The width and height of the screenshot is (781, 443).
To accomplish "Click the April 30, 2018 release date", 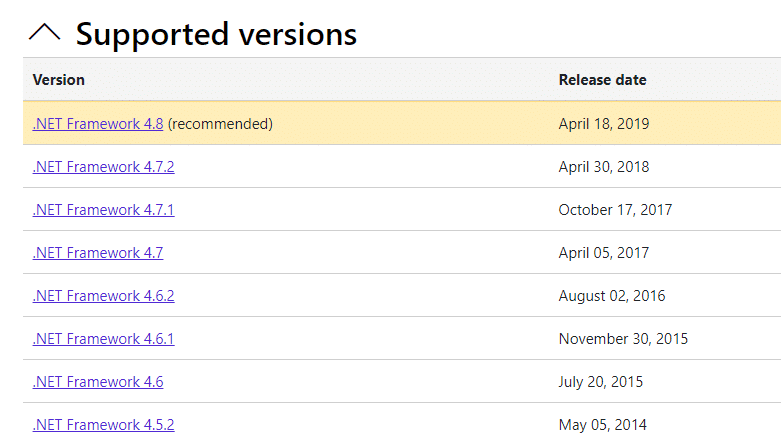I will [604, 167].
